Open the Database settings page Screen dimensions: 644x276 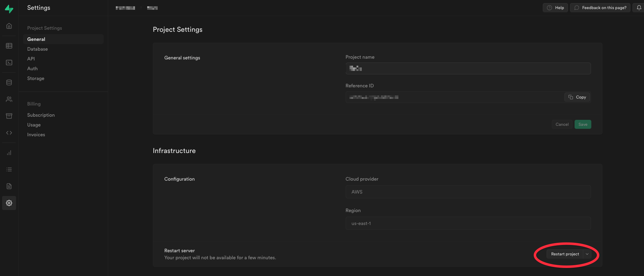pos(37,49)
